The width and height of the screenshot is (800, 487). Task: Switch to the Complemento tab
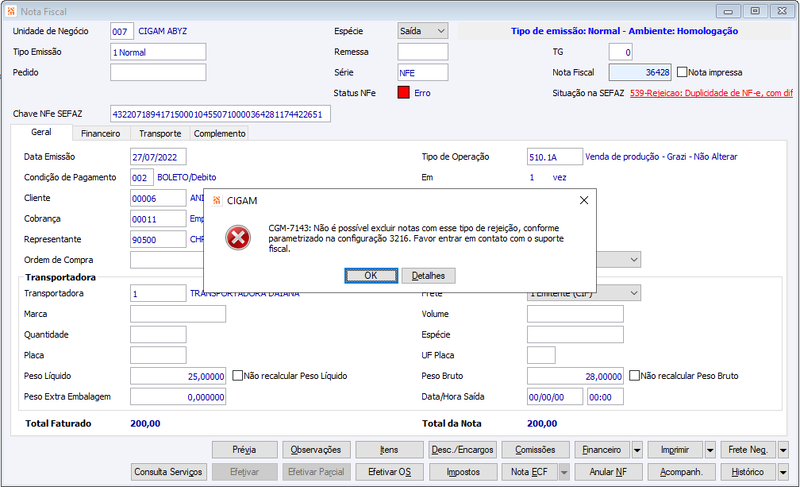click(x=219, y=134)
